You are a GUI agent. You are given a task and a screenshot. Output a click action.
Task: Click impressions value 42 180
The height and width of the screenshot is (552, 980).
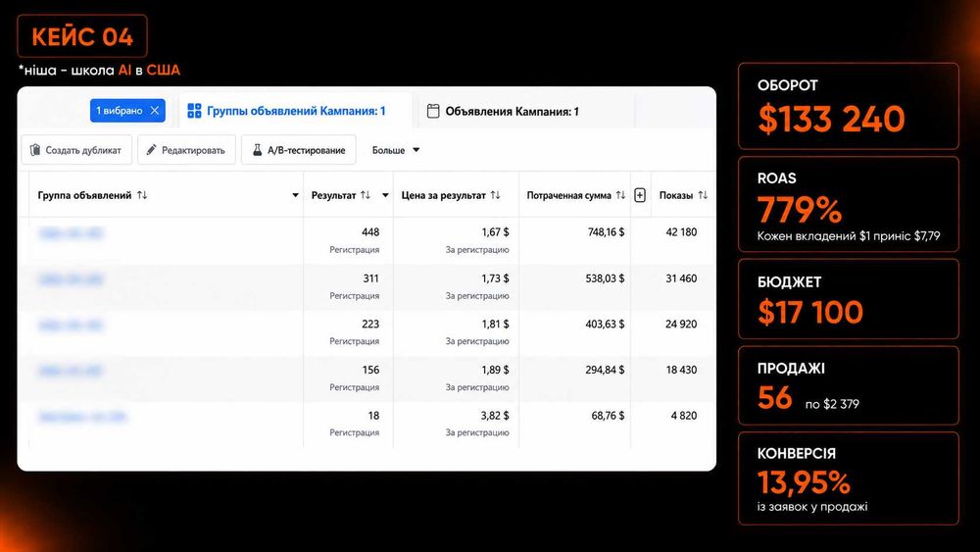(x=681, y=232)
